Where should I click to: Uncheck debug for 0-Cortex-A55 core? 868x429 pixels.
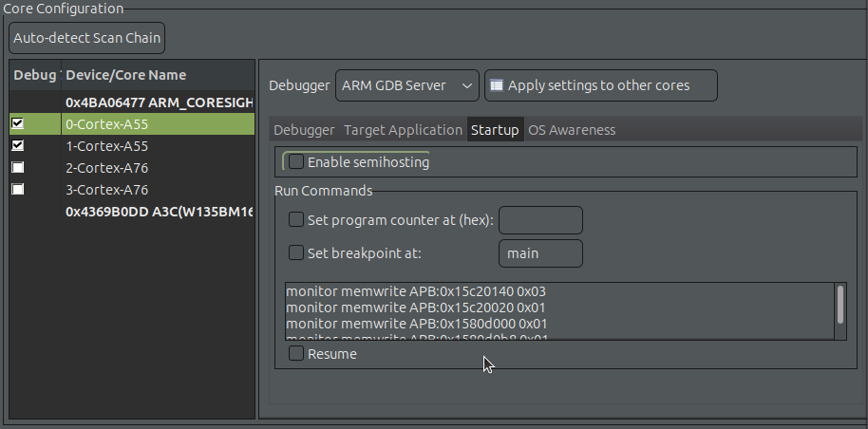(x=17, y=123)
